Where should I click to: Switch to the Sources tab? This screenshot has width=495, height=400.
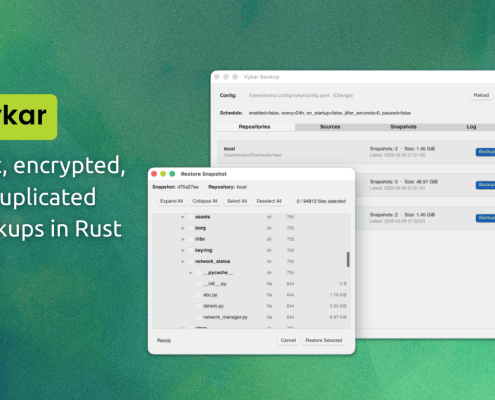point(330,127)
